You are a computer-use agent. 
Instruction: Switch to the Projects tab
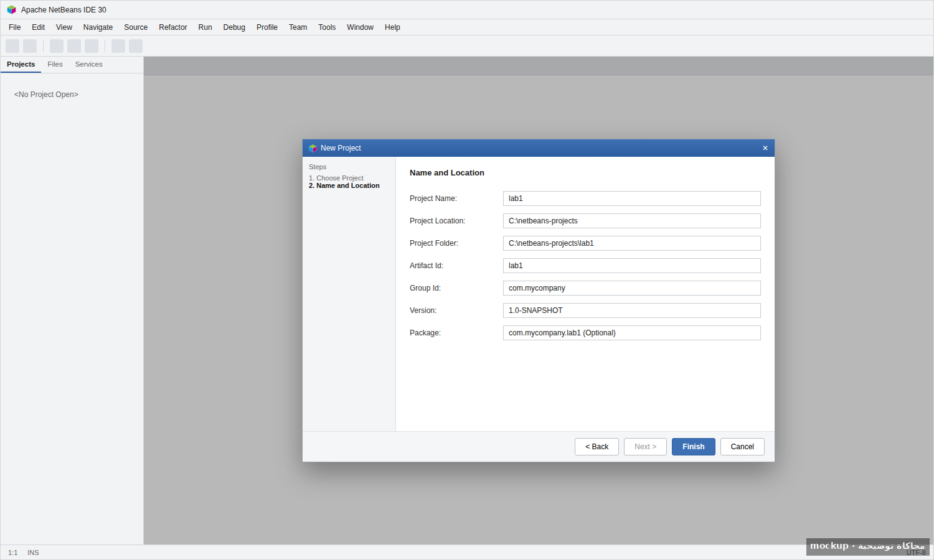pyautogui.click(x=21, y=65)
